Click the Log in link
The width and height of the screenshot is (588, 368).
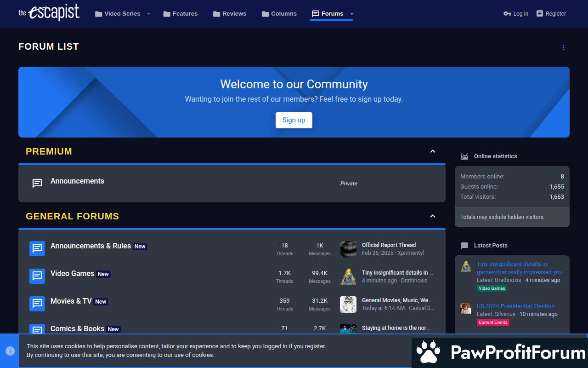[516, 14]
